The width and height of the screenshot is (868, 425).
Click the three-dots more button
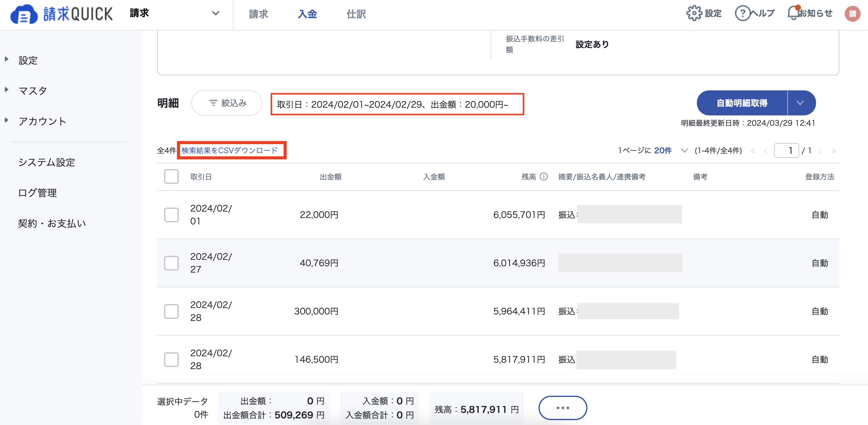pyautogui.click(x=563, y=408)
